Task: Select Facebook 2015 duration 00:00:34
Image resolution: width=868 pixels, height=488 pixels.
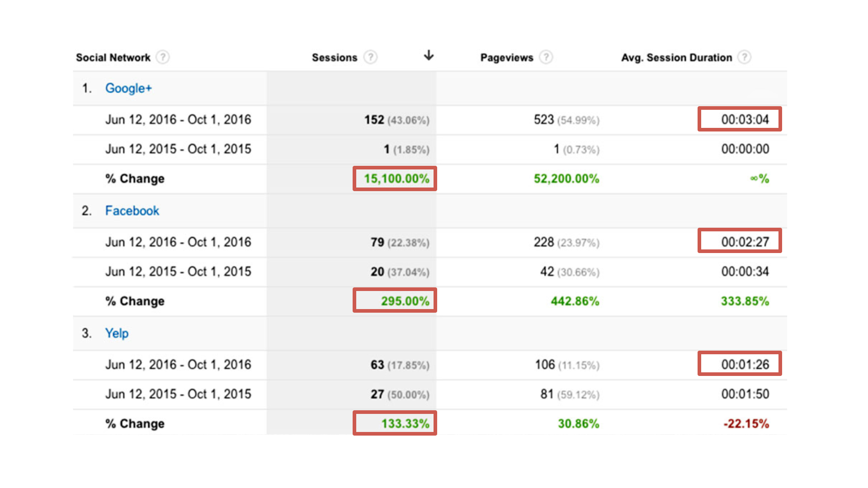Action: click(x=745, y=271)
